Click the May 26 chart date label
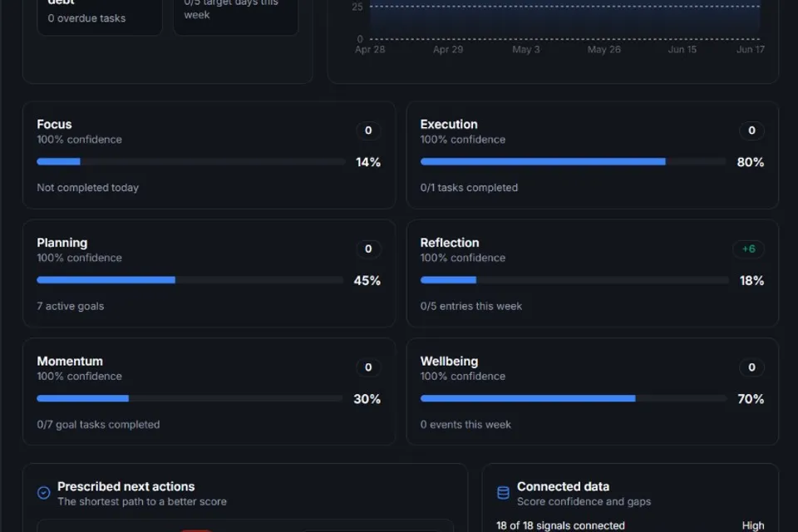The image size is (798, 532). tap(604, 50)
